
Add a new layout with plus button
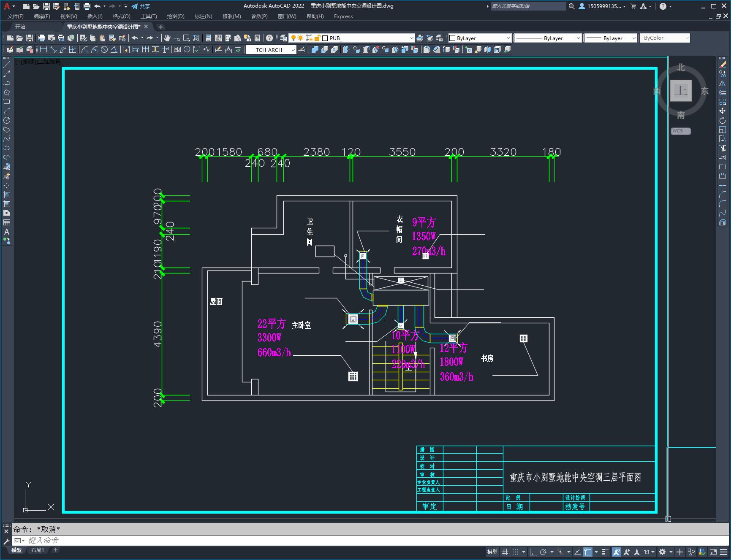pyautogui.click(x=55, y=550)
